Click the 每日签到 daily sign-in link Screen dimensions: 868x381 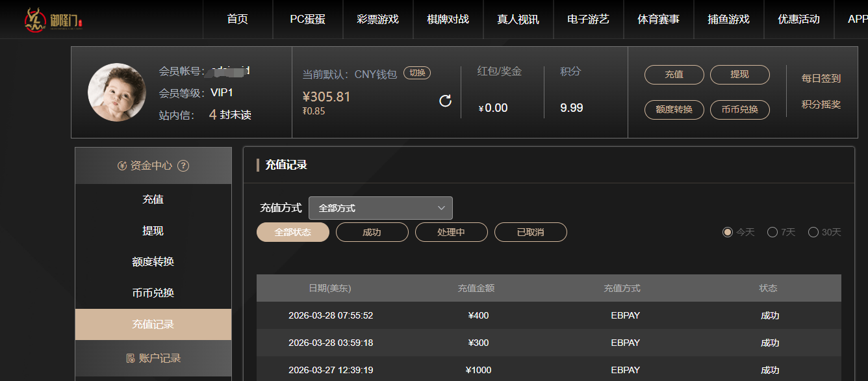[x=821, y=78]
